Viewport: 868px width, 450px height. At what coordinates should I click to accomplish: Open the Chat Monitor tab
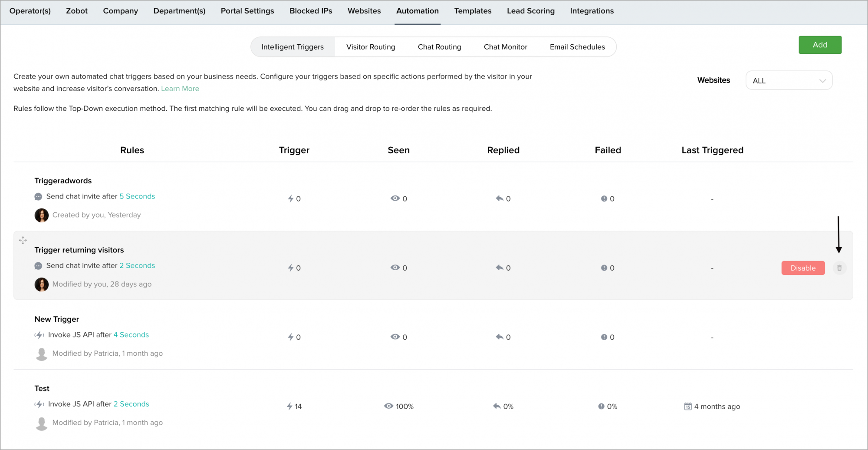click(x=505, y=47)
